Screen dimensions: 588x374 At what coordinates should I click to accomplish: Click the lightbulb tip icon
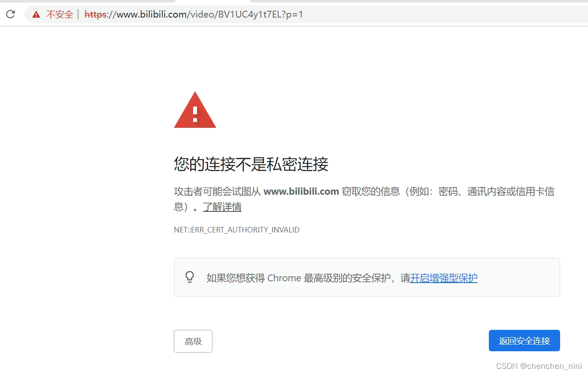point(190,277)
